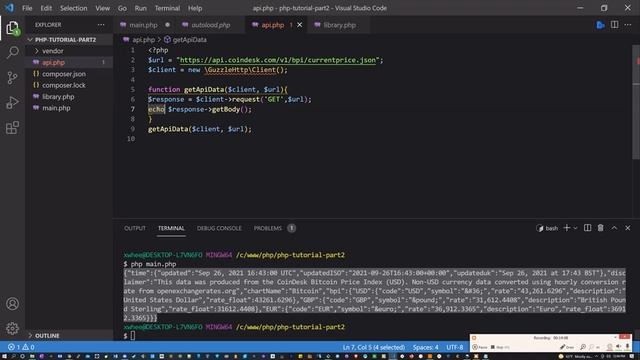Open composer.lock in the explorer

point(64,85)
